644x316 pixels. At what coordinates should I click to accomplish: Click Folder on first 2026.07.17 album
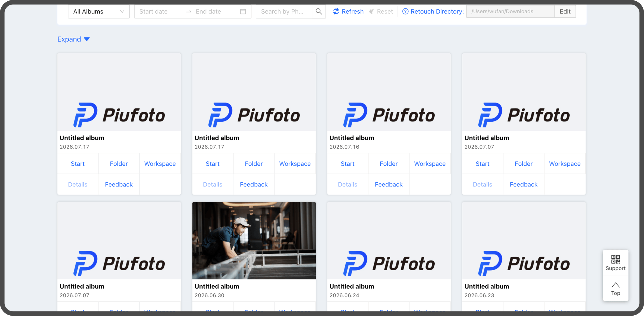tap(119, 164)
